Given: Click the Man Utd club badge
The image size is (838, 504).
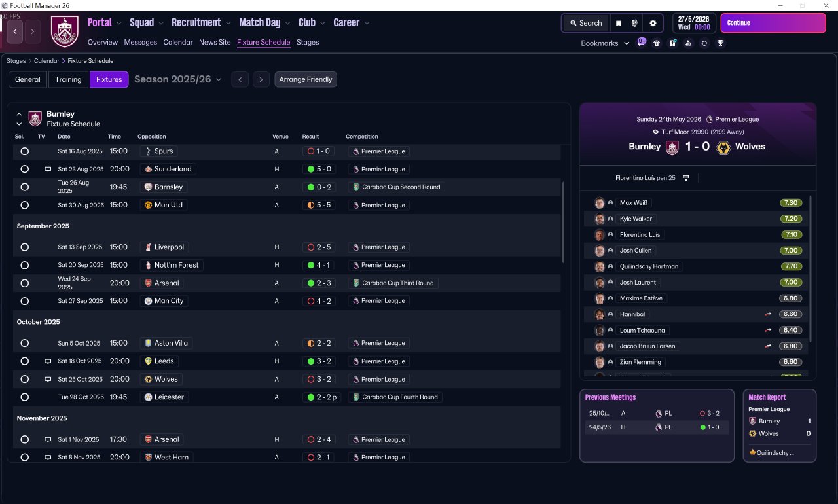Looking at the screenshot, I should pyautogui.click(x=148, y=205).
